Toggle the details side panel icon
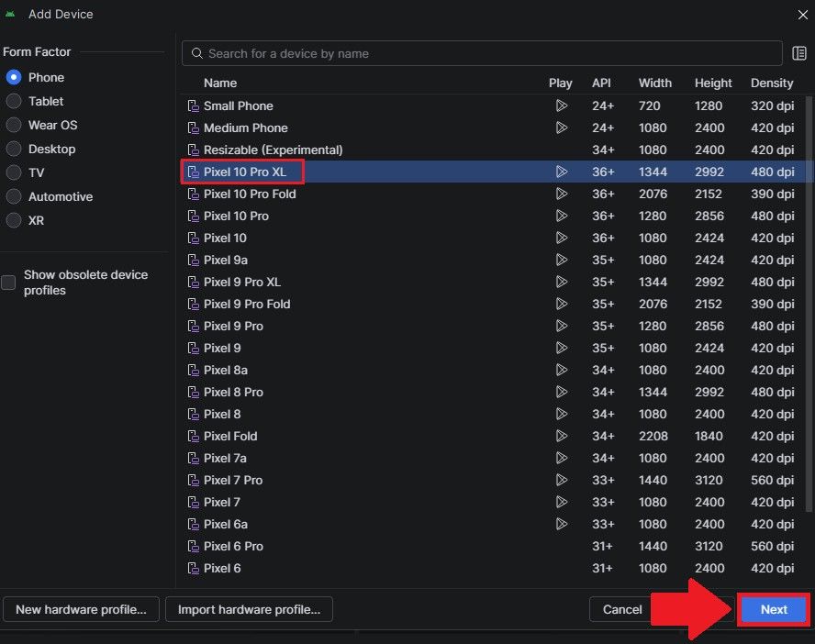The width and height of the screenshot is (815, 644). click(798, 53)
